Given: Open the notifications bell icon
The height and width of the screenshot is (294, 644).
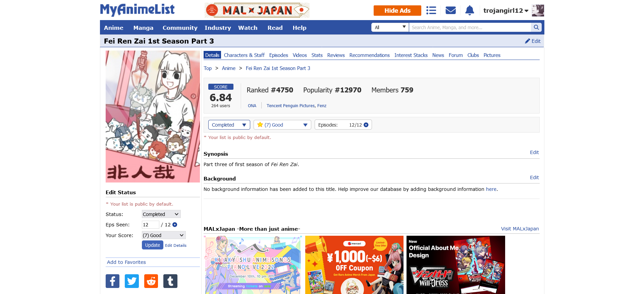Looking at the screenshot, I should tap(470, 10).
